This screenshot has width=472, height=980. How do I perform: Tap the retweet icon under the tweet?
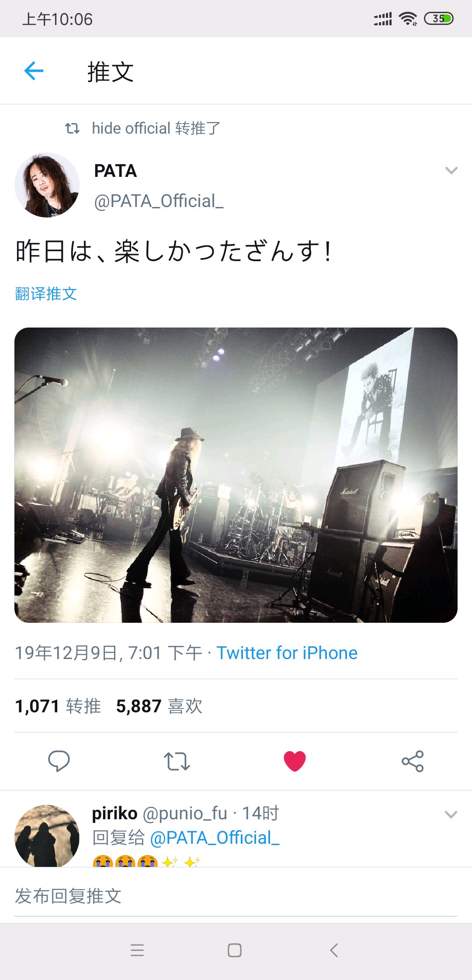pos(177,761)
